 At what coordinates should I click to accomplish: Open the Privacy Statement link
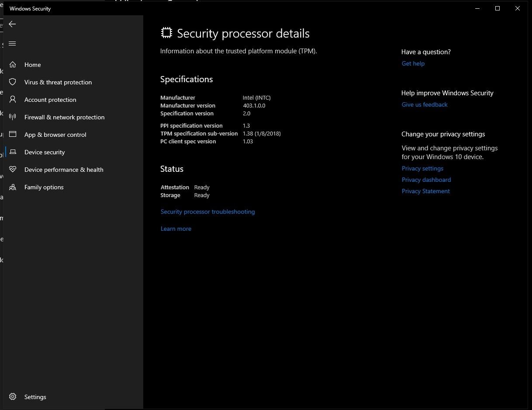point(425,191)
